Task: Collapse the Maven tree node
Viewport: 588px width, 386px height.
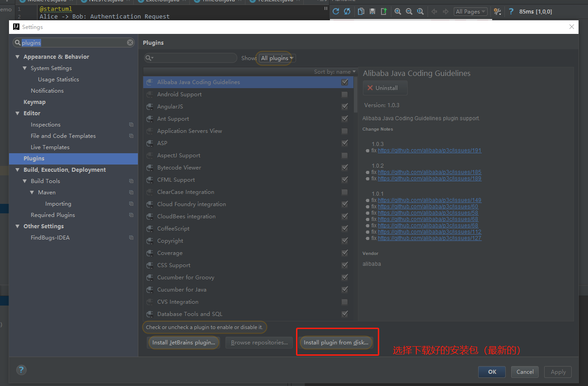Action: tap(32, 193)
